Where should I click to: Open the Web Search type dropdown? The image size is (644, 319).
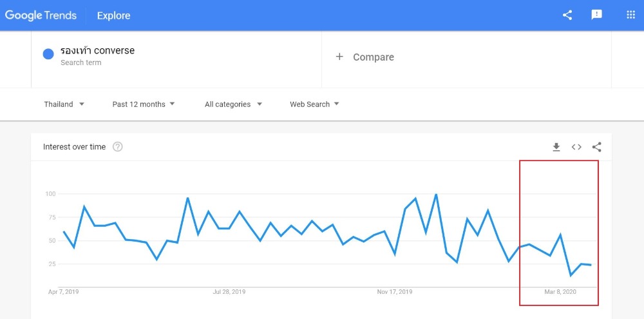(315, 104)
